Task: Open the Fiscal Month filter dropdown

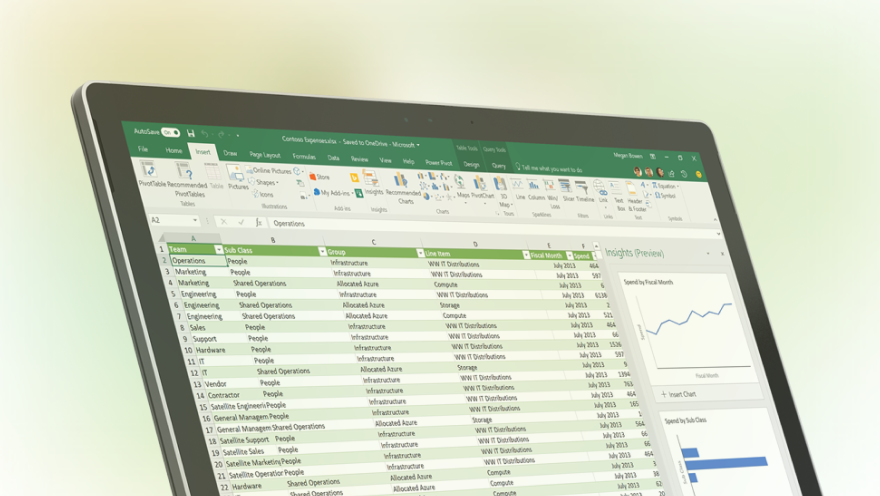Action: tap(570, 256)
